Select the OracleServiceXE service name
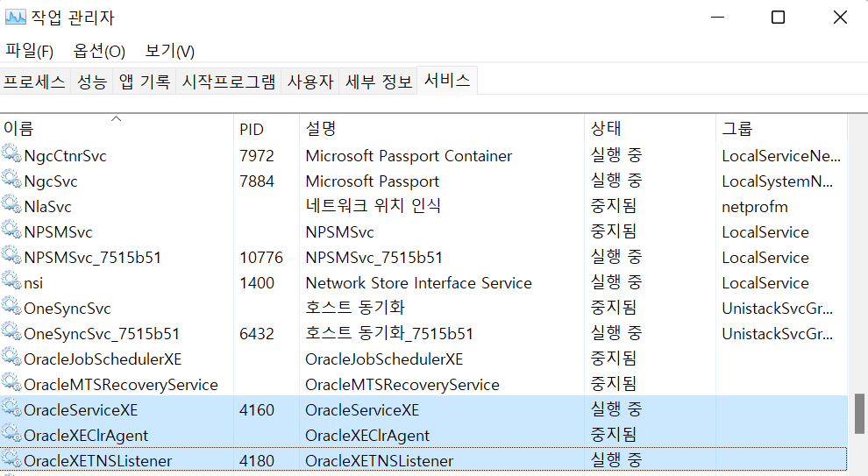The height and width of the screenshot is (476, 868). click(81, 410)
